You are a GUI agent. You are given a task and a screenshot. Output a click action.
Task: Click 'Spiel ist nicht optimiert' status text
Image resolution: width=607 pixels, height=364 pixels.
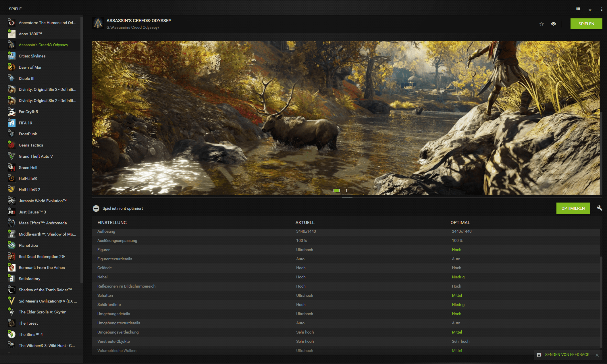tap(123, 208)
